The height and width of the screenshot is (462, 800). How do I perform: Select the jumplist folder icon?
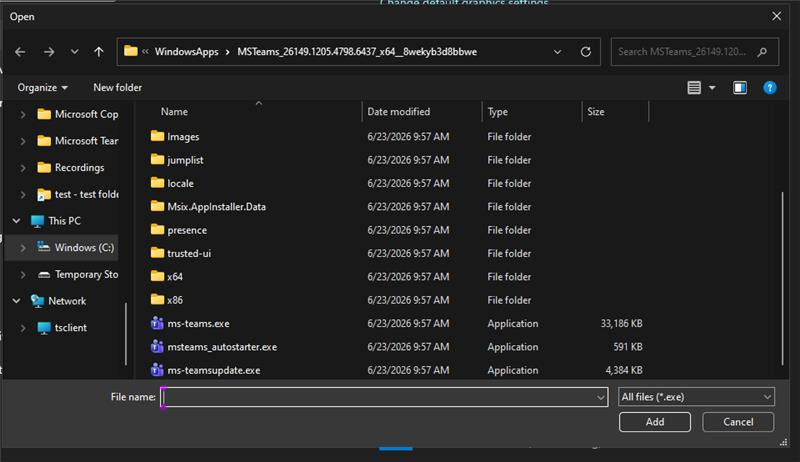(157, 160)
